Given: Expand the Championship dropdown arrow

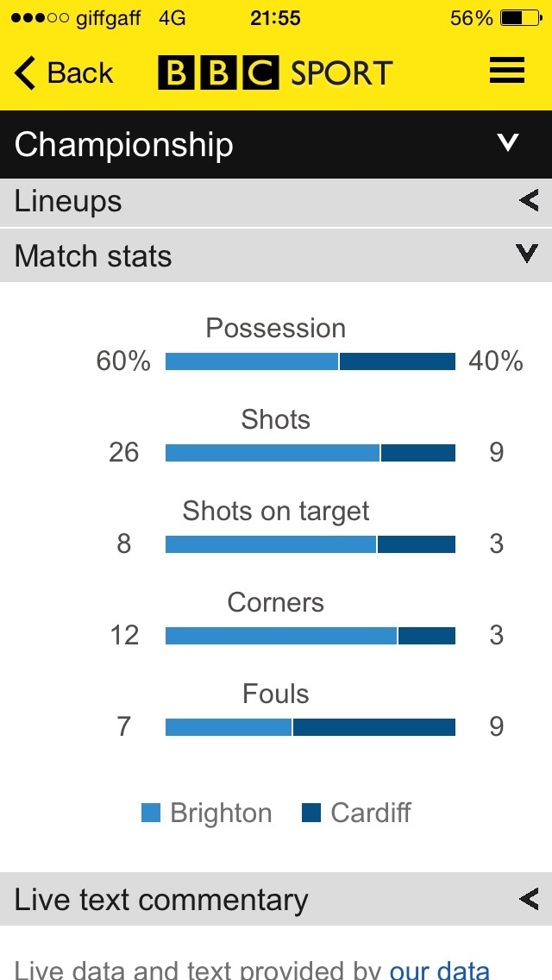Looking at the screenshot, I should [508, 142].
